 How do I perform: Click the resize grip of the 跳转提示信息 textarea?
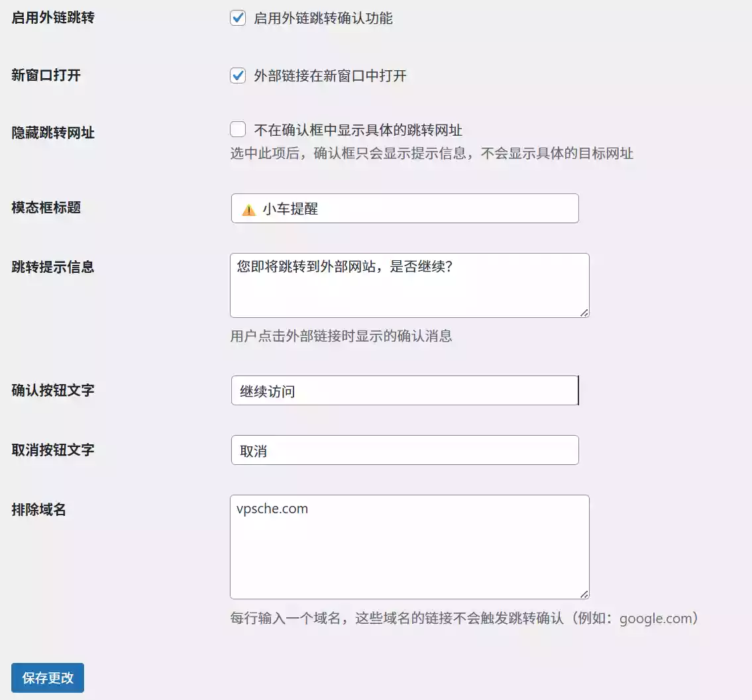click(x=586, y=313)
